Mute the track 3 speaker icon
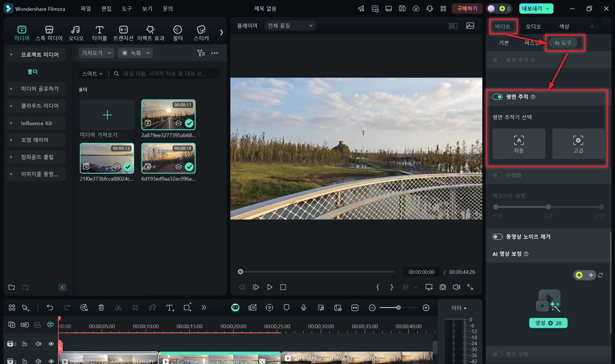615x364 pixels. [x=38, y=344]
